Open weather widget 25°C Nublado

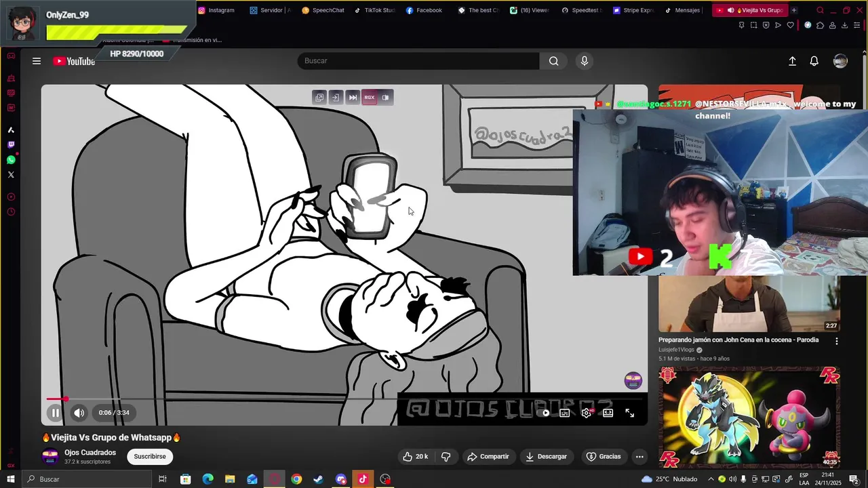click(670, 479)
